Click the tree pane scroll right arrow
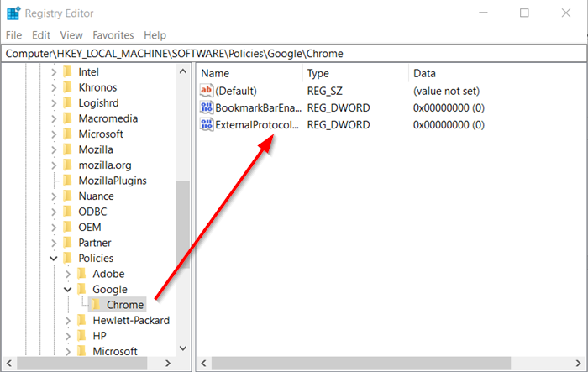Image resolution: width=588 pixels, height=372 pixels. [168, 363]
